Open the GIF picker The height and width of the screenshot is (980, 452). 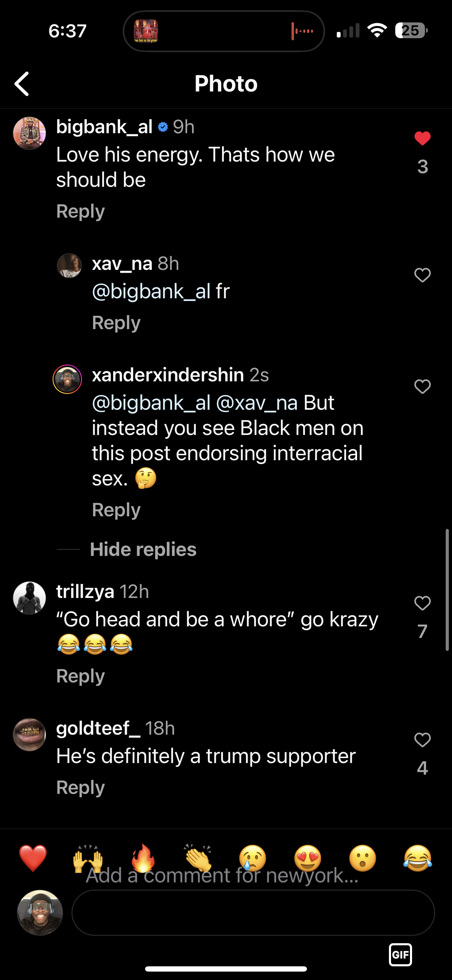(400, 954)
